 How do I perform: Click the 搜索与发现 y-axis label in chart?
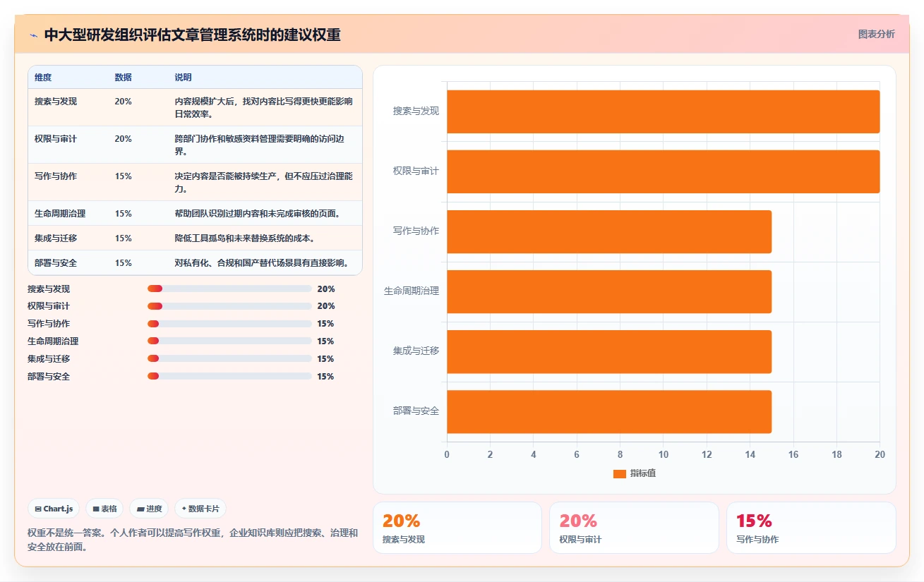click(x=416, y=111)
